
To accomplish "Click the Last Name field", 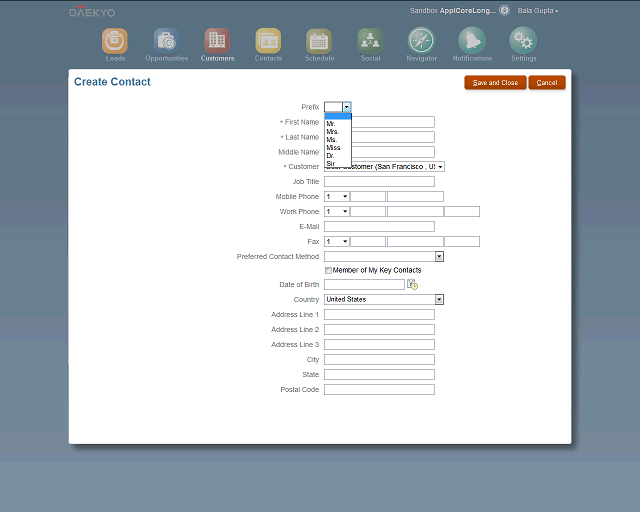I will click(393, 137).
